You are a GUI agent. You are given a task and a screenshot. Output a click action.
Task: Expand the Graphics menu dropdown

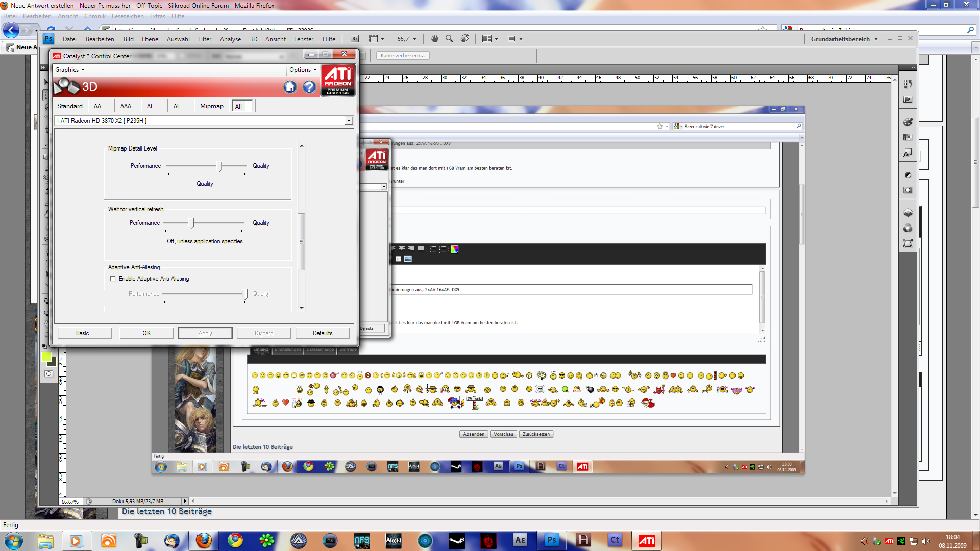[x=70, y=70]
